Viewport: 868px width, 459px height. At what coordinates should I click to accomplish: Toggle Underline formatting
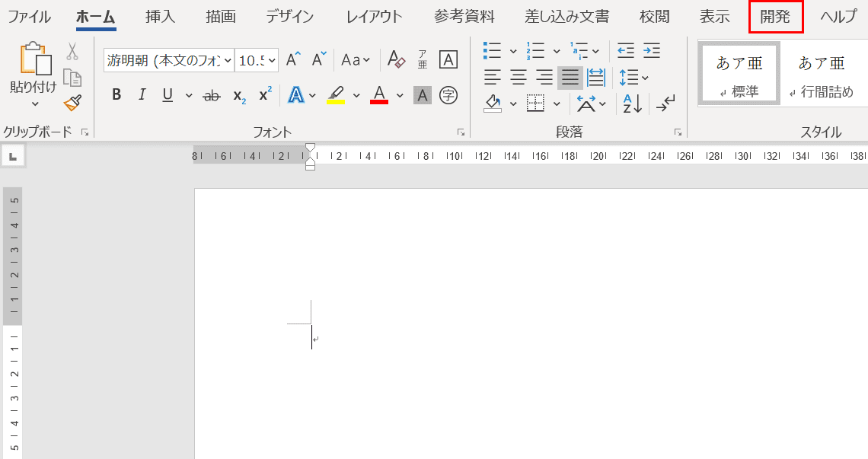[x=168, y=95]
